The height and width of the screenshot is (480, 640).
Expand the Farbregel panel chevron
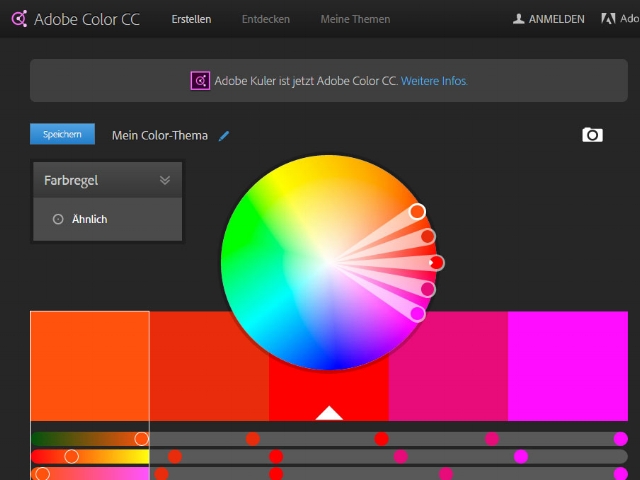(x=165, y=180)
